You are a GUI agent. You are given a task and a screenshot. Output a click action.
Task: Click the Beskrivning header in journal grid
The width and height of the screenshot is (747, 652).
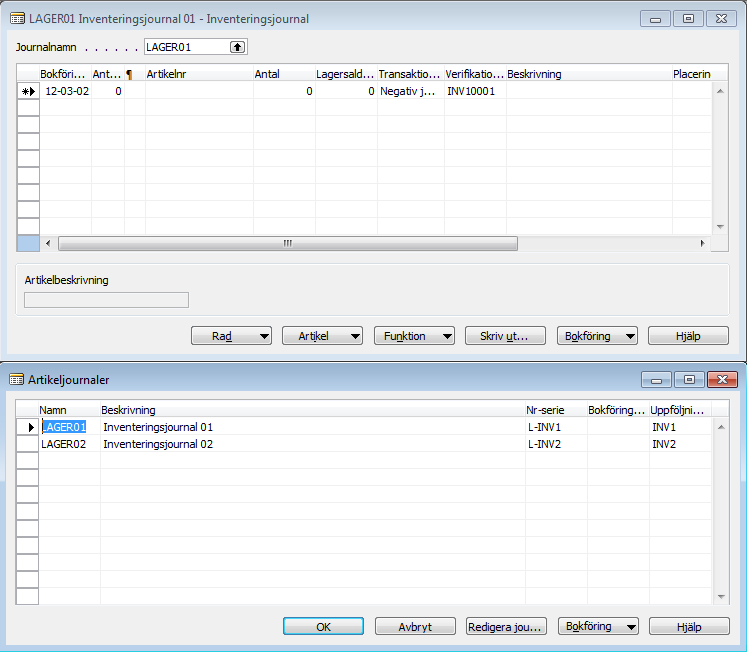pos(589,74)
